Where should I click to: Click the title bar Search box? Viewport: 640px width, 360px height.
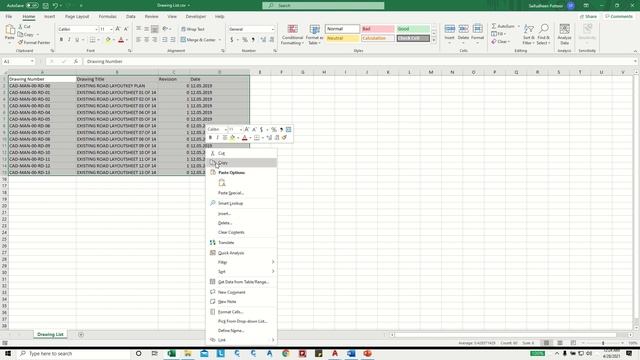point(323,6)
